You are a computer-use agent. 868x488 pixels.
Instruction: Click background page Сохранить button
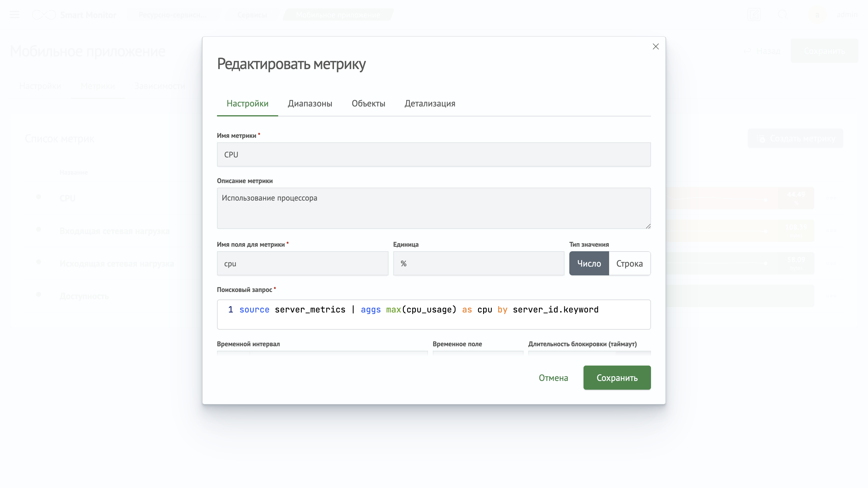[824, 51]
